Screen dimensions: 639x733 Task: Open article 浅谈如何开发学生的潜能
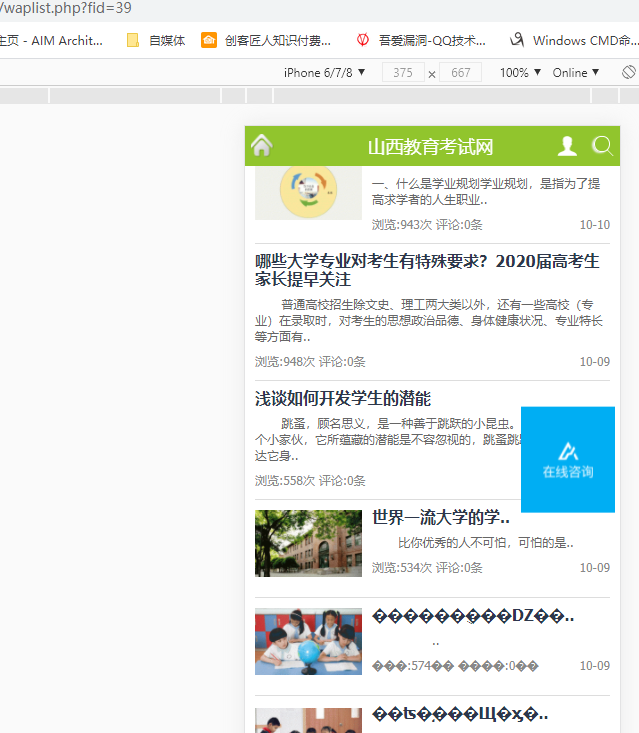(343, 399)
